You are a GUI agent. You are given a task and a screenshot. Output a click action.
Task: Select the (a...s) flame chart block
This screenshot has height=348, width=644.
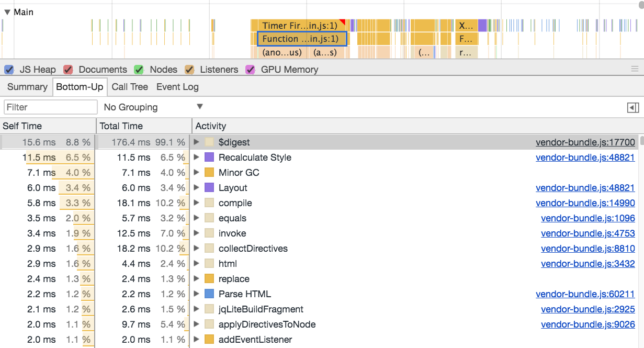click(x=325, y=52)
